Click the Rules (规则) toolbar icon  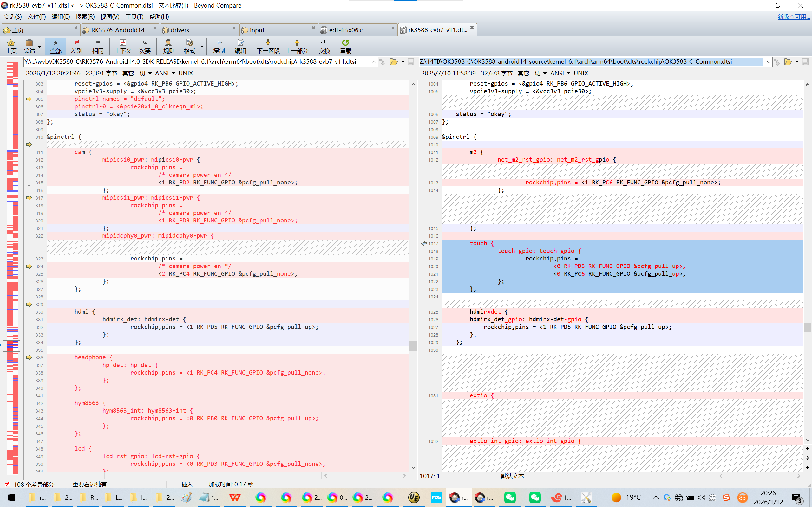tap(169, 46)
